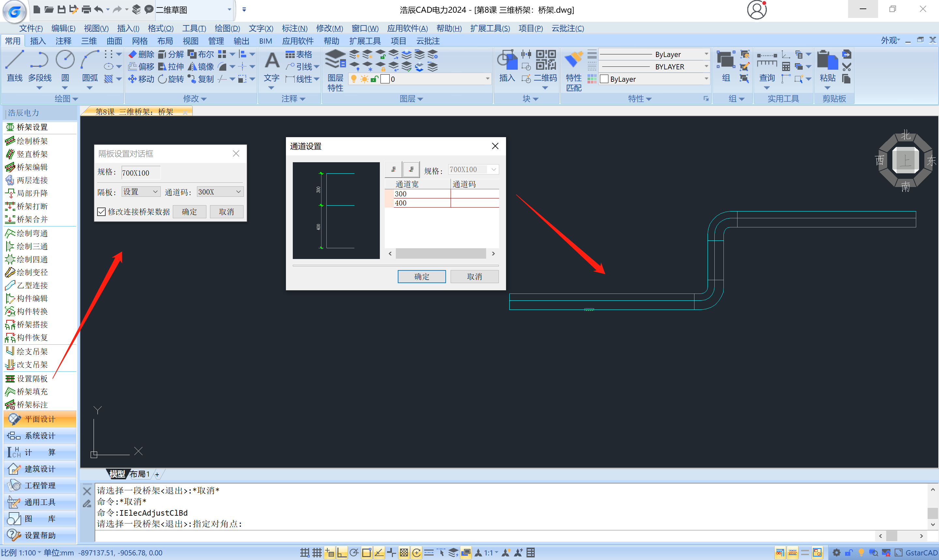Switch to the 三维 ribbon tab
939x560 pixels.
pyautogui.click(x=89, y=41)
